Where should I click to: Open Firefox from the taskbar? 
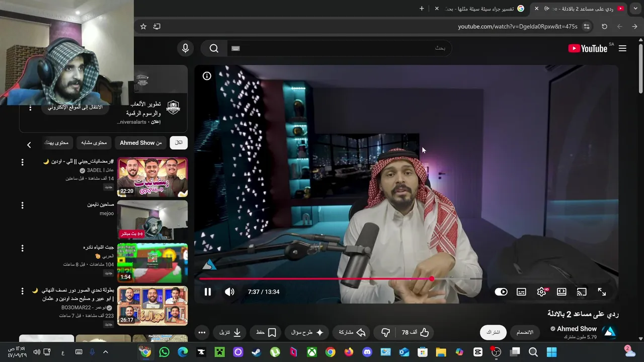click(349, 352)
